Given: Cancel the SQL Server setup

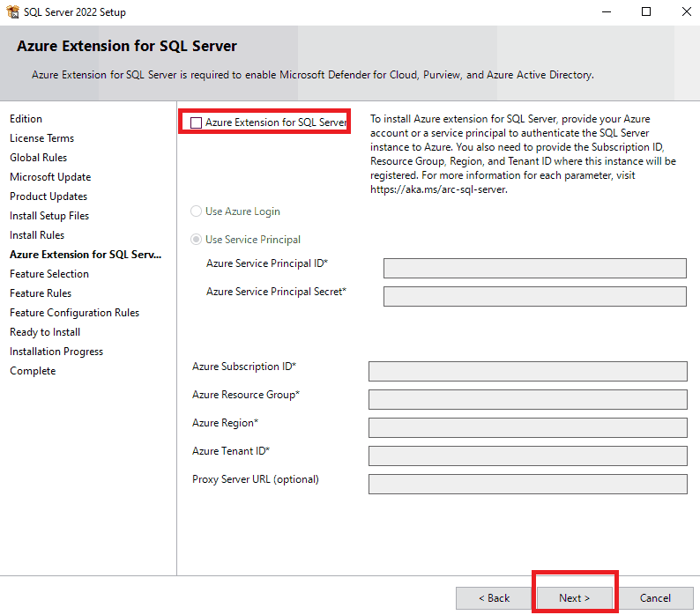Looking at the screenshot, I should pos(655,598).
